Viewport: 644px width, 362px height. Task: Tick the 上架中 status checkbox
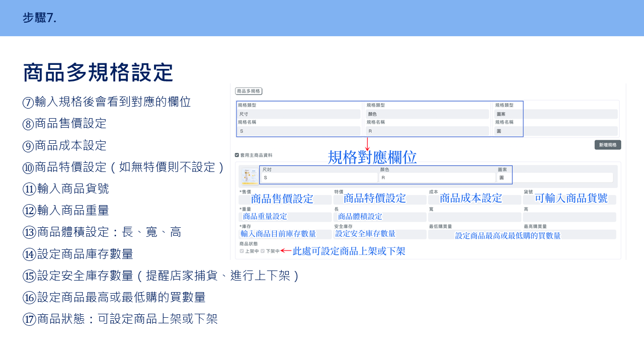coord(242,251)
